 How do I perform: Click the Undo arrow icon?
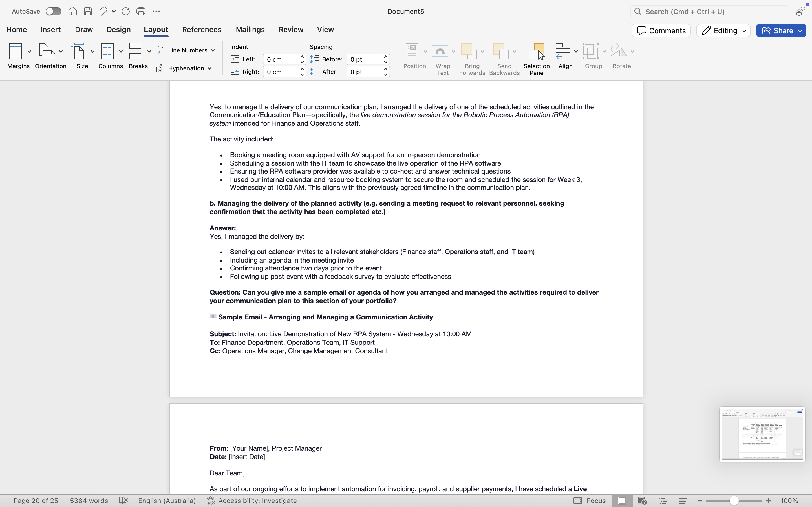tap(103, 11)
